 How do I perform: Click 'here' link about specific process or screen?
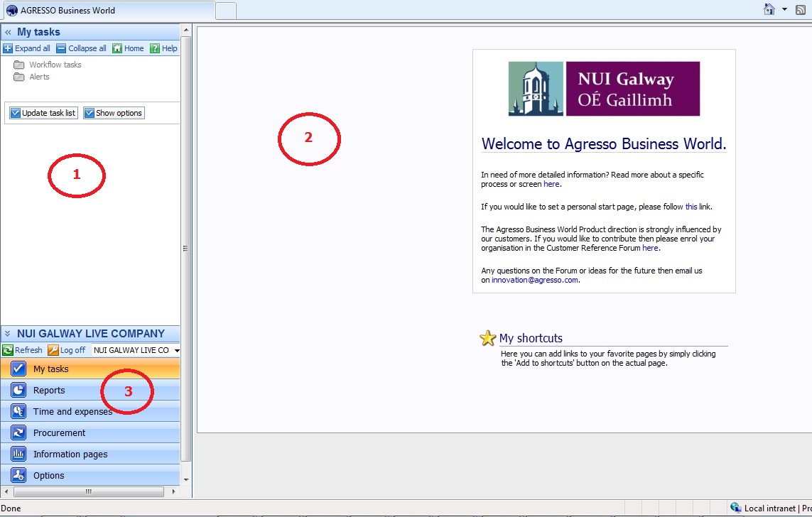coord(551,184)
